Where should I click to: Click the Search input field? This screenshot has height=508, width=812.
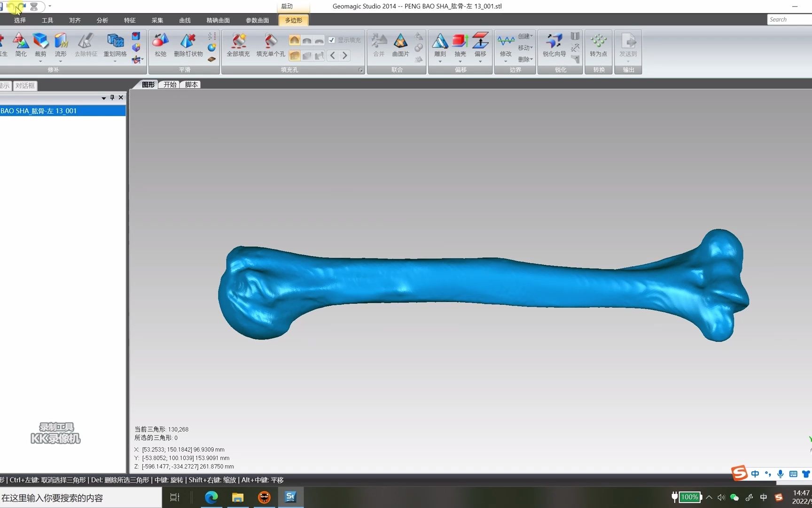[789, 19]
